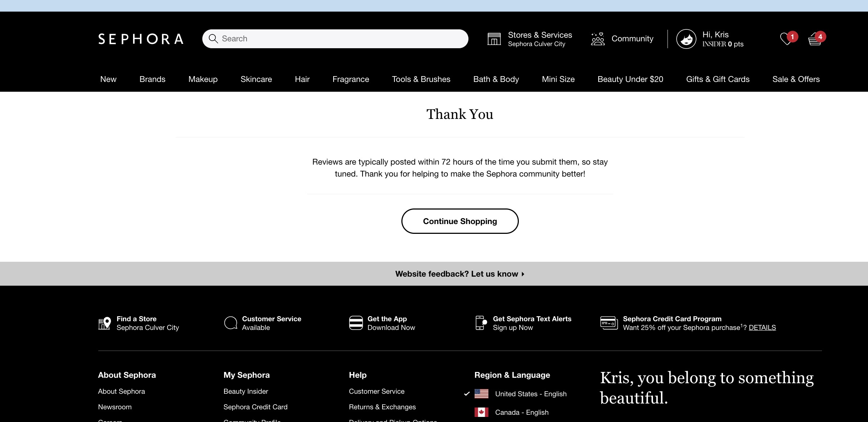Open the Makeup menu

(203, 79)
